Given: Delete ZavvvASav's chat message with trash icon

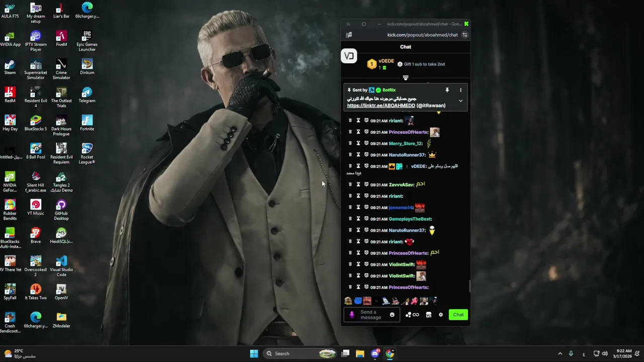Looking at the screenshot, I should [350, 185].
